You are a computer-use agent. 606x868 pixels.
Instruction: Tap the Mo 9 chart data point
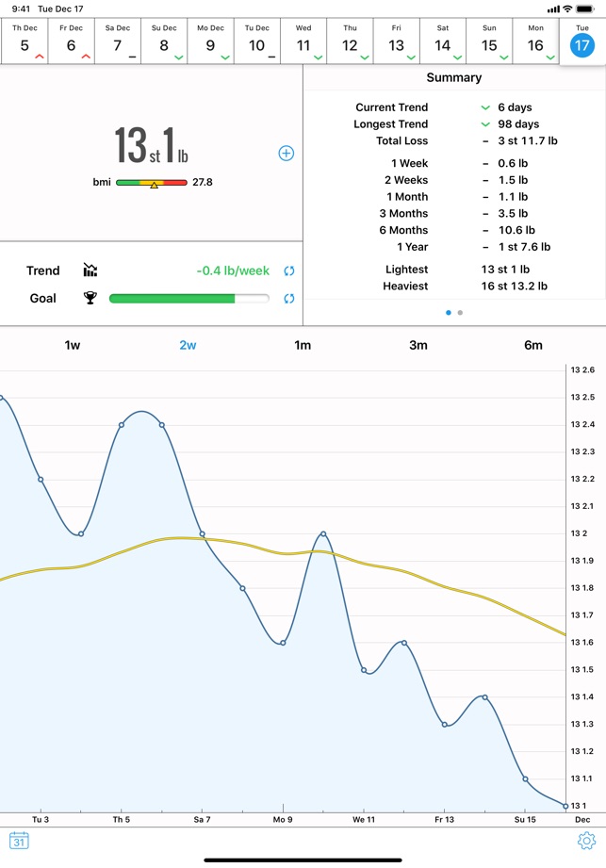283,643
